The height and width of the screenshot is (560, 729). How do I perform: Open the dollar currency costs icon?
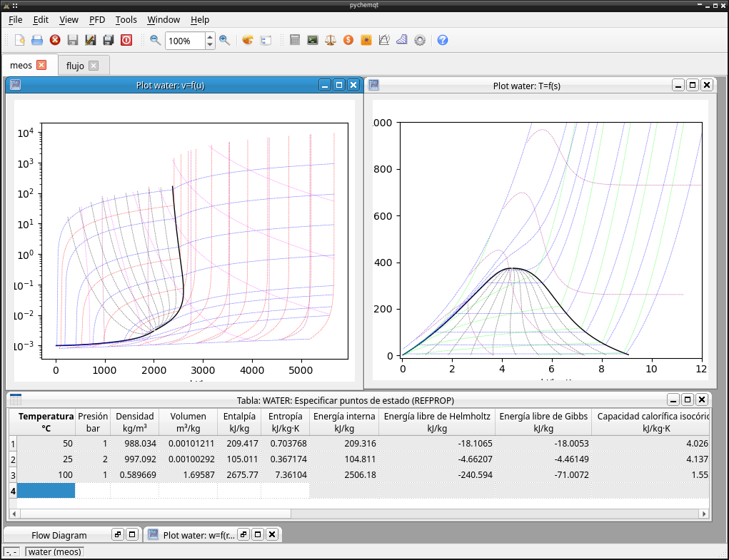pos(348,41)
